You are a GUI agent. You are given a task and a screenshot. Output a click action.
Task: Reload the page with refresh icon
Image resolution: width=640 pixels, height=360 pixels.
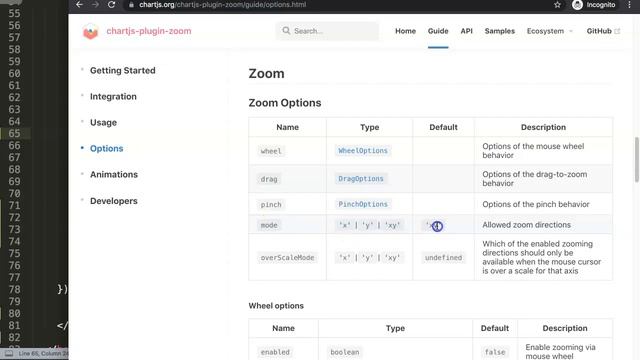pos(111,4)
